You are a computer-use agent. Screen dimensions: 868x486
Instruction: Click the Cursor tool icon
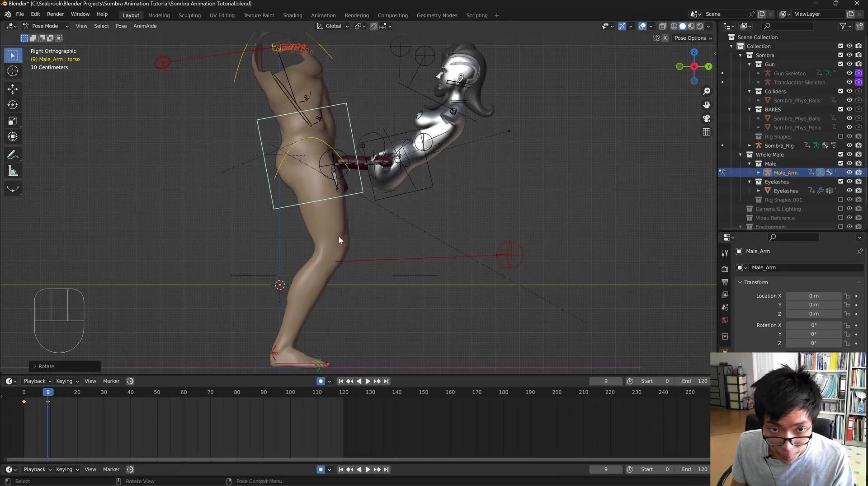pyautogui.click(x=13, y=71)
